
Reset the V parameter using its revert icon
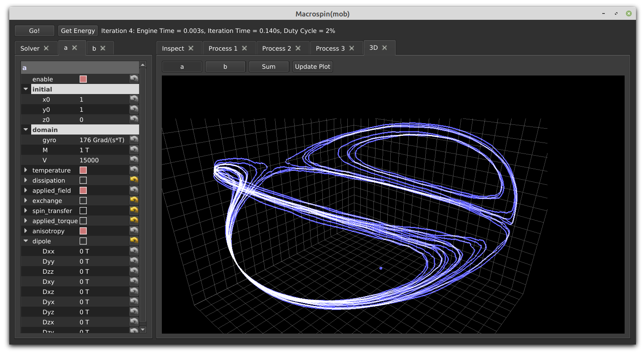pos(134,160)
